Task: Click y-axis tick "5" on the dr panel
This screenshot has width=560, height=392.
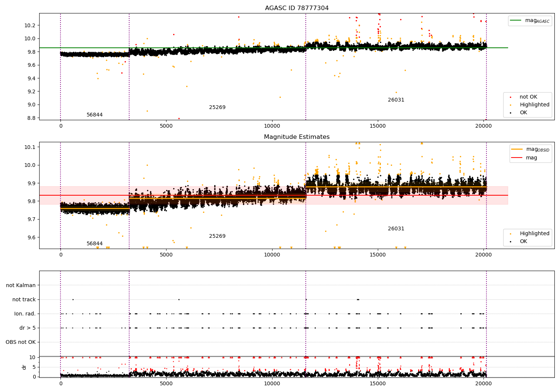Action: (x=34, y=367)
